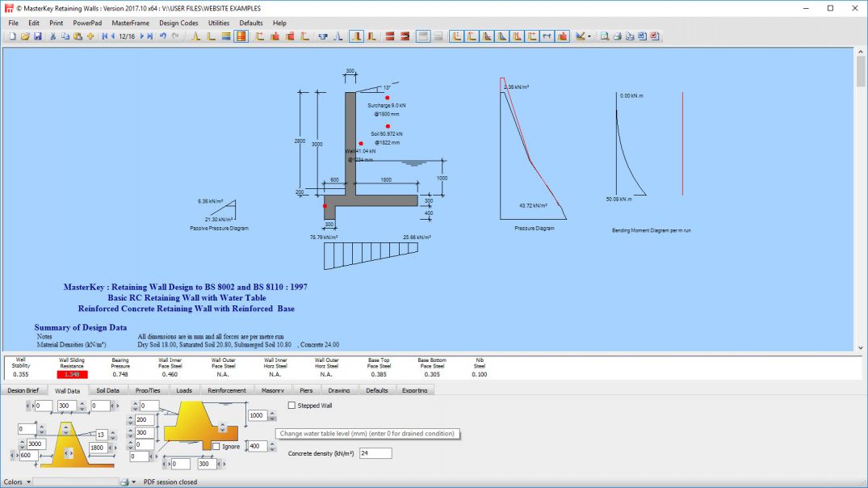Open the File menu
Viewport: 868px width, 488px height.
(13, 23)
